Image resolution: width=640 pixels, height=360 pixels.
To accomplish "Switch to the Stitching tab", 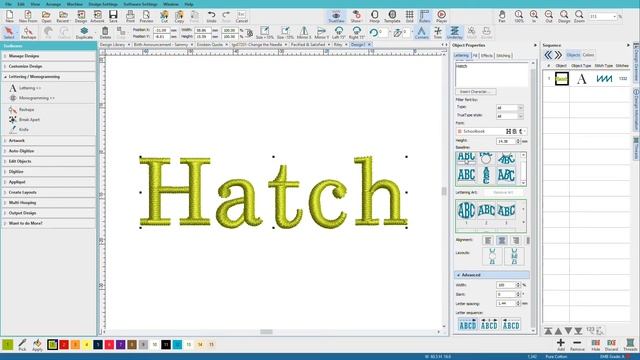I will click(x=503, y=56).
